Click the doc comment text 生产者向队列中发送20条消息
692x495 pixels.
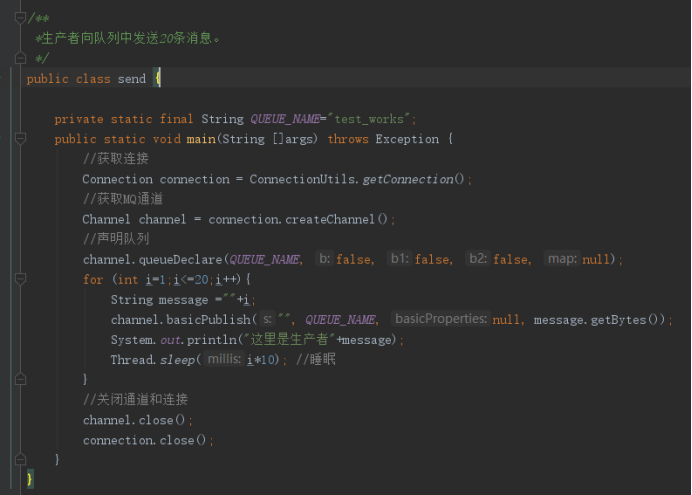pyautogui.click(x=128, y=38)
